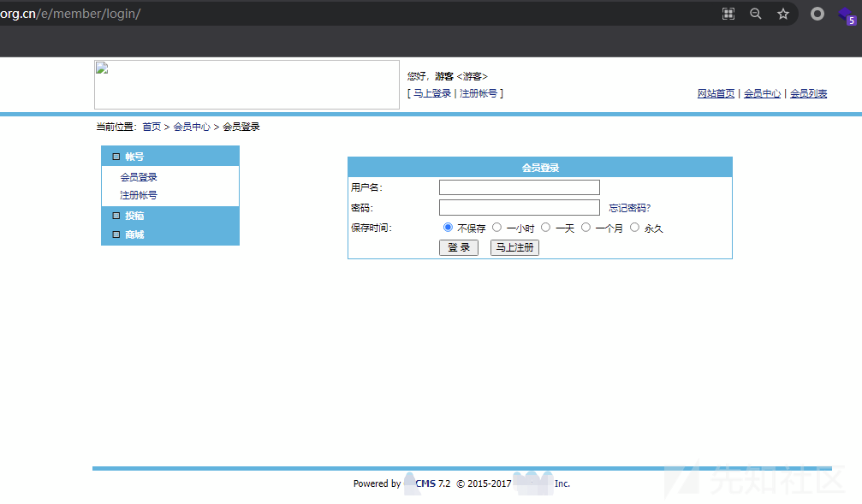Open the gray circle extension icon
The height and width of the screenshot is (504, 862).
(817, 14)
